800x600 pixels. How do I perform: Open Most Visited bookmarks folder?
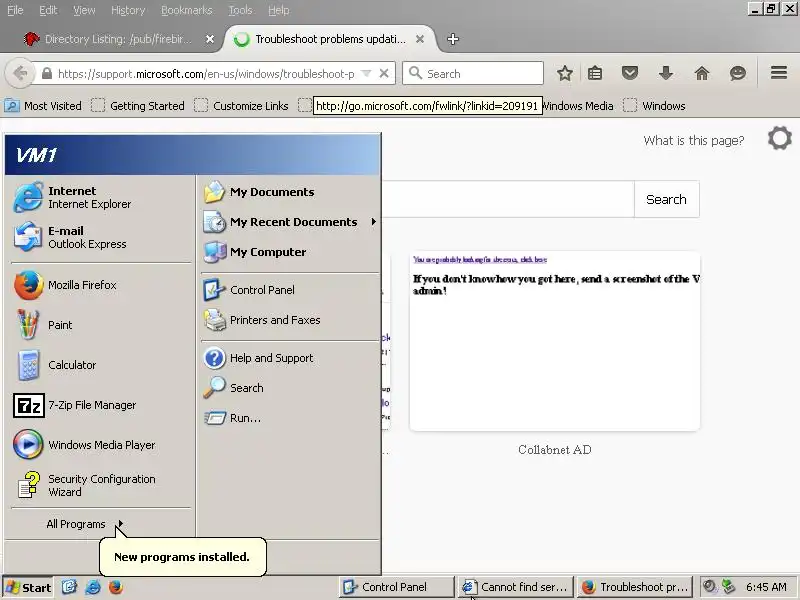coord(43,106)
